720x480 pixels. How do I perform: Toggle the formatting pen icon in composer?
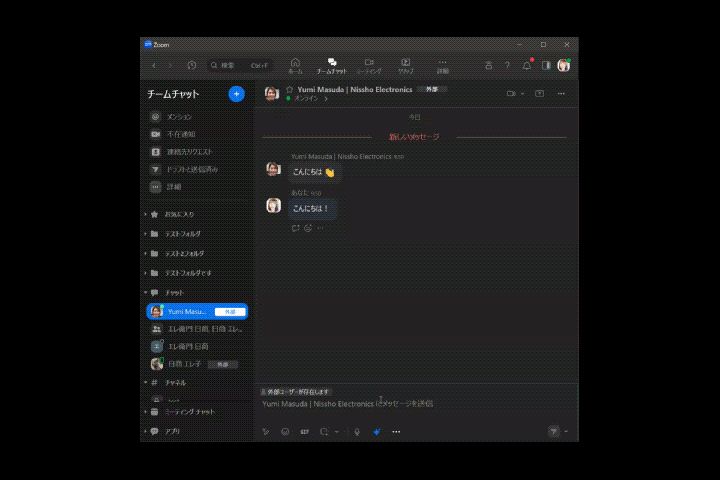[x=265, y=431]
